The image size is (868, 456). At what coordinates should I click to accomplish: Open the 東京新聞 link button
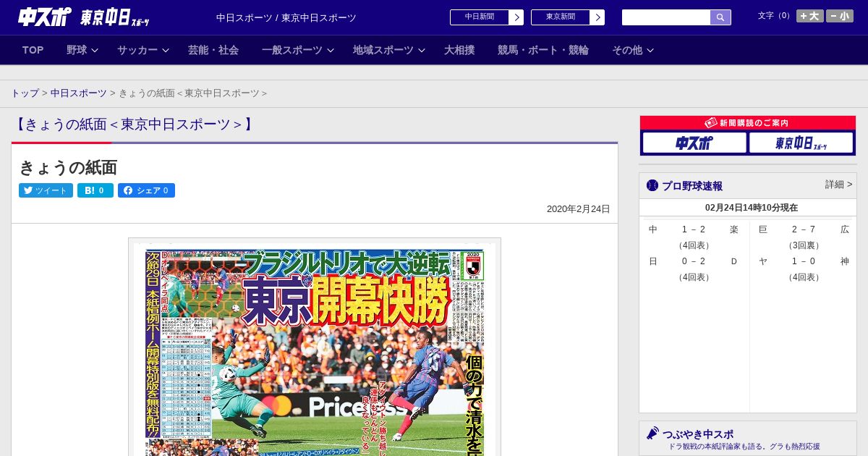point(561,17)
